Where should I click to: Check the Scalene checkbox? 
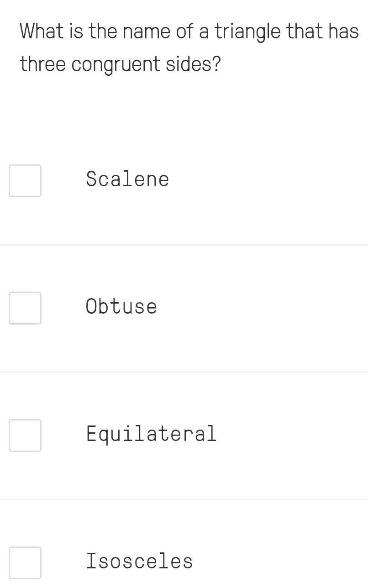click(25, 181)
